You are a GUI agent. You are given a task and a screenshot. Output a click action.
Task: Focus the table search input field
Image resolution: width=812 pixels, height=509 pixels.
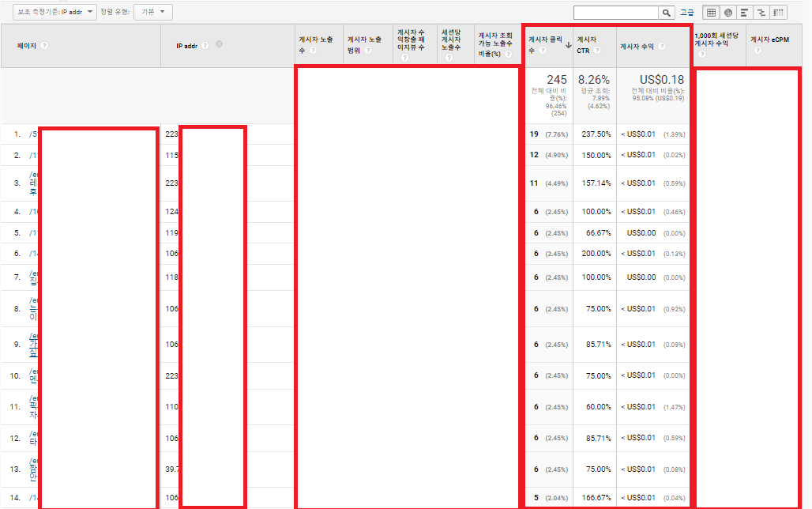(x=616, y=13)
